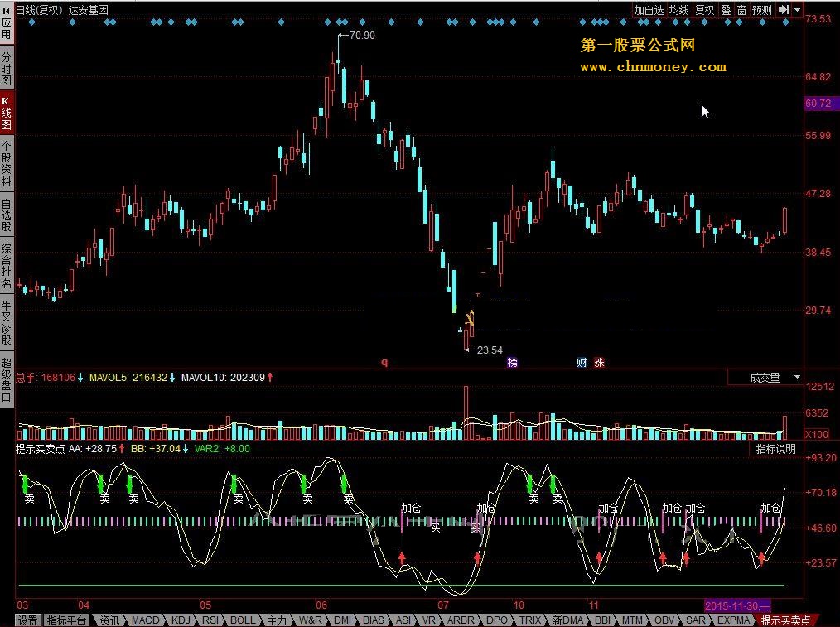Switch to the 主力 indicator tab
840x627 pixels.
[277, 620]
